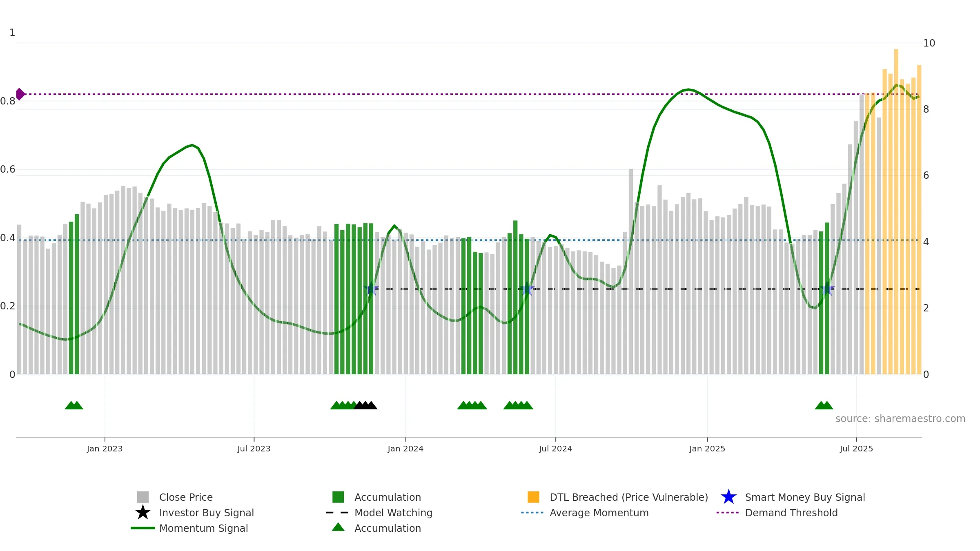Click the green triangles before Jul 2025
The width and height of the screenshot is (980, 551).
pyautogui.click(x=824, y=405)
